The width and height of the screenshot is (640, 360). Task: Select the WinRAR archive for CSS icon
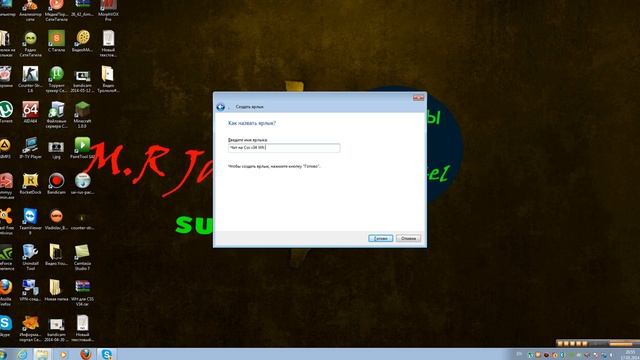[82, 293]
